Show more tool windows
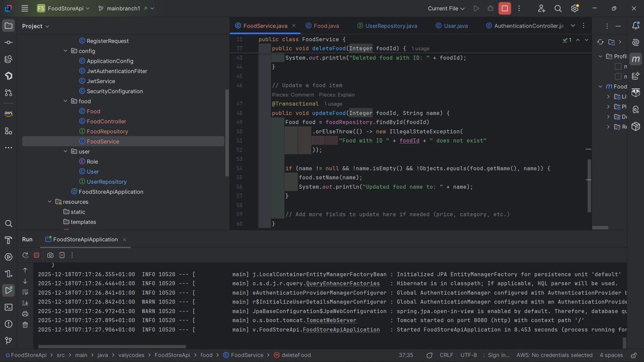This screenshot has width=644, height=362. pyautogui.click(x=8, y=147)
